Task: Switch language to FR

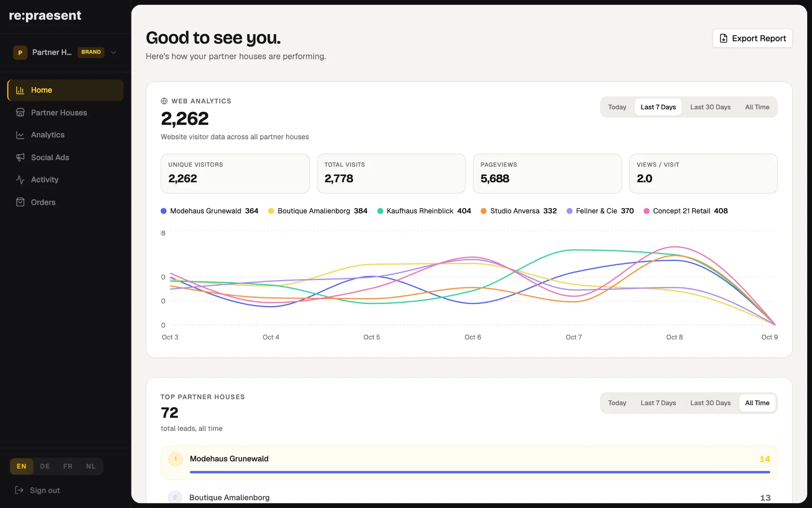Action: [x=68, y=466]
